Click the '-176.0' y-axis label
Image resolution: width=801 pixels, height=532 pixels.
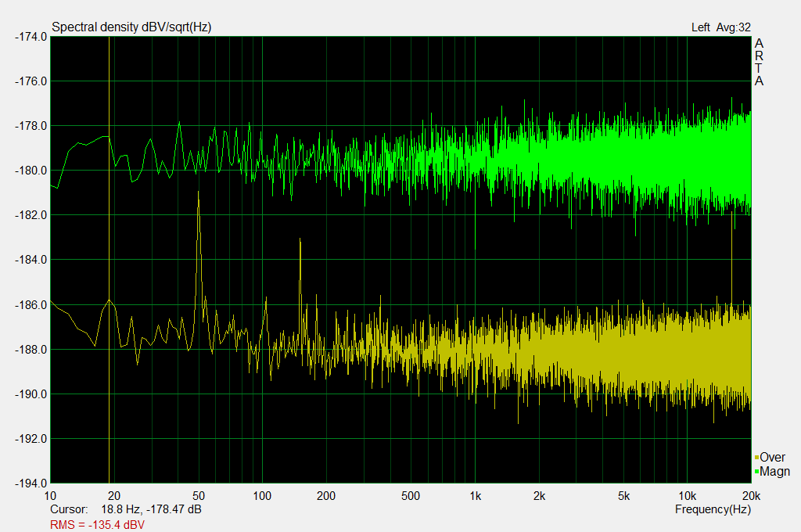point(31,81)
